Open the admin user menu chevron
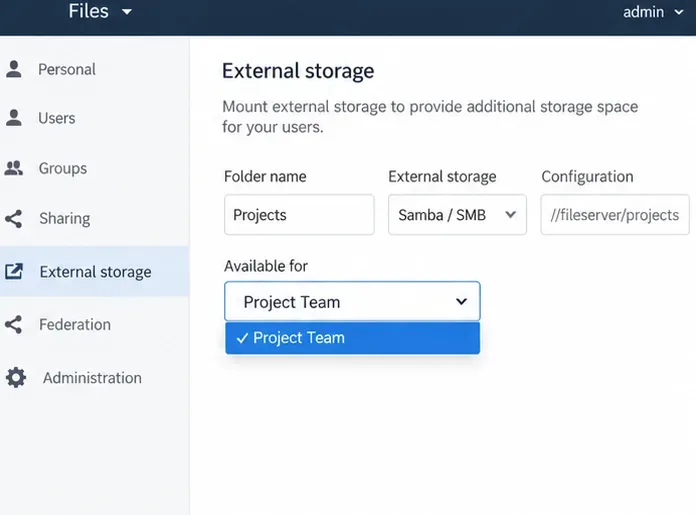 (679, 12)
